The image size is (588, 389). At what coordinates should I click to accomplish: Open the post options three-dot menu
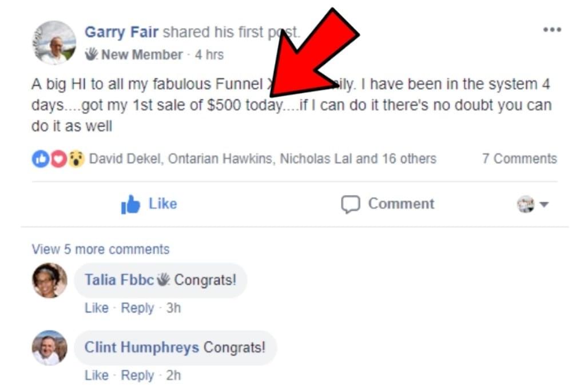pos(551,30)
